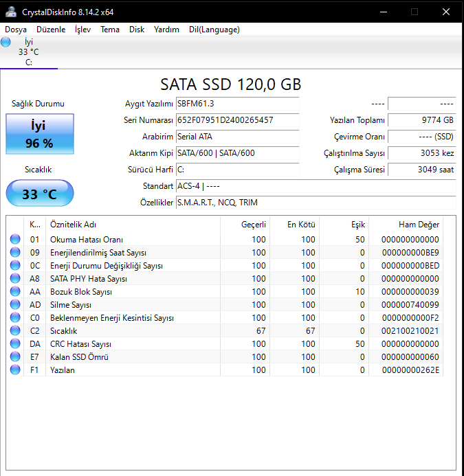
Task: Click the Standart field ACS-4
Action: [316, 185]
